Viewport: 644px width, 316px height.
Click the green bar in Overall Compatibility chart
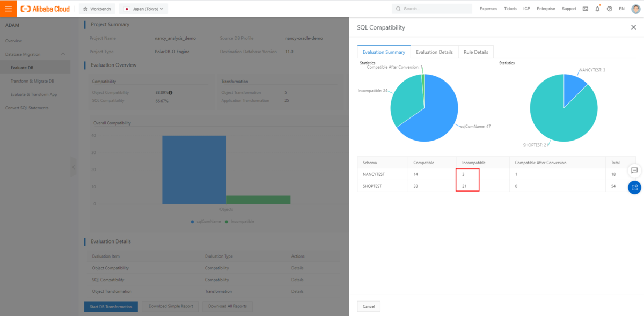tap(258, 200)
